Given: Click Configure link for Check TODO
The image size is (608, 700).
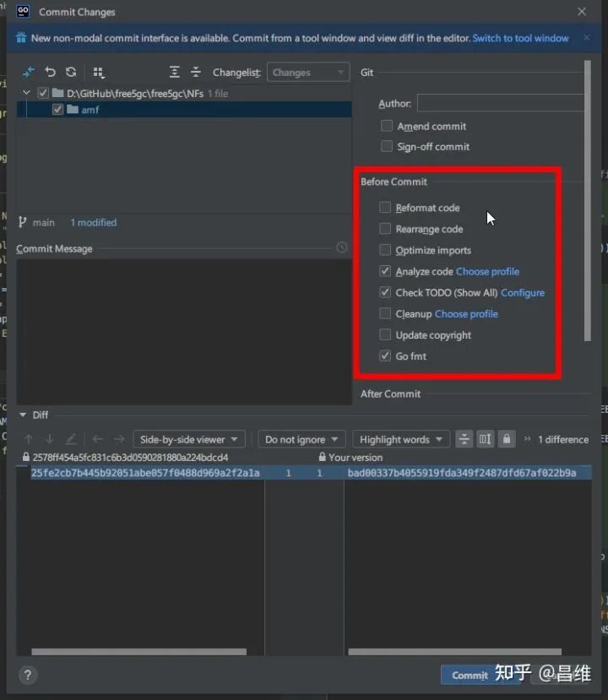Looking at the screenshot, I should pyautogui.click(x=523, y=293).
